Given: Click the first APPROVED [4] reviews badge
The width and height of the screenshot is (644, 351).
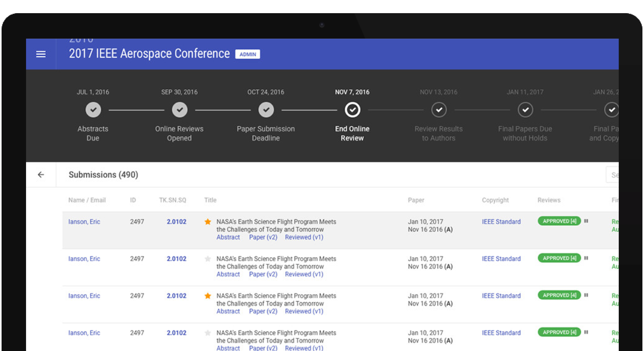Looking at the screenshot, I should [559, 221].
